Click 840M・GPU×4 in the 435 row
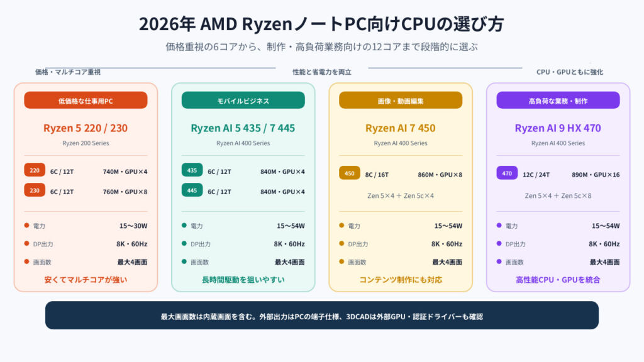The width and height of the screenshot is (644, 362). (x=282, y=172)
